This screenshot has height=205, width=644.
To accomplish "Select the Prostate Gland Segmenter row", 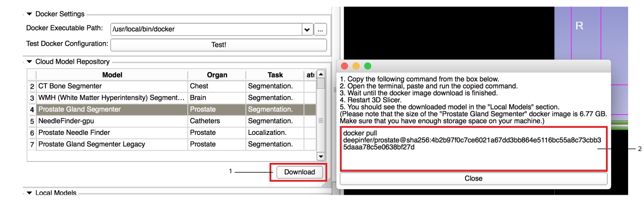I will [x=172, y=109].
